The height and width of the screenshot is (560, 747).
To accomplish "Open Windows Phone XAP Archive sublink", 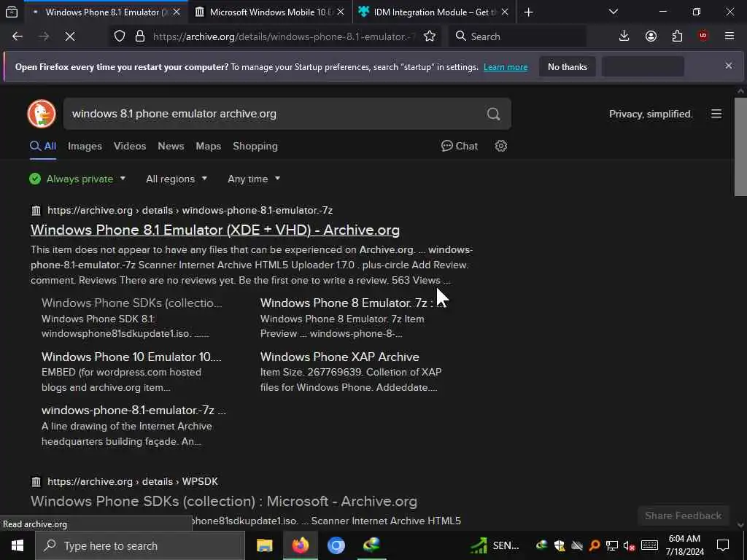I will (340, 357).
